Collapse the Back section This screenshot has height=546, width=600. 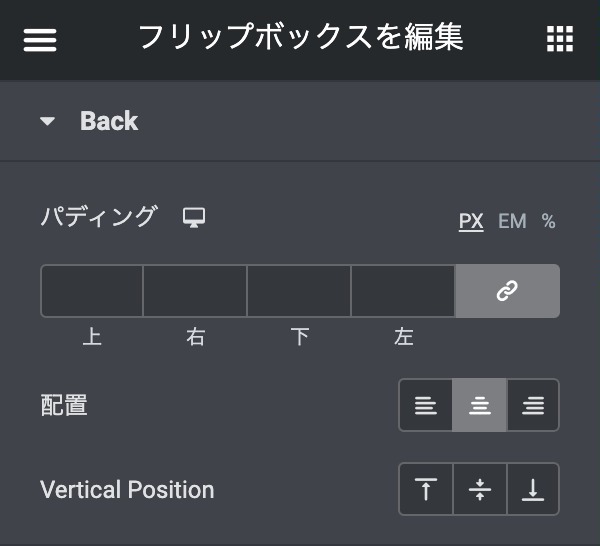[48, 122]
